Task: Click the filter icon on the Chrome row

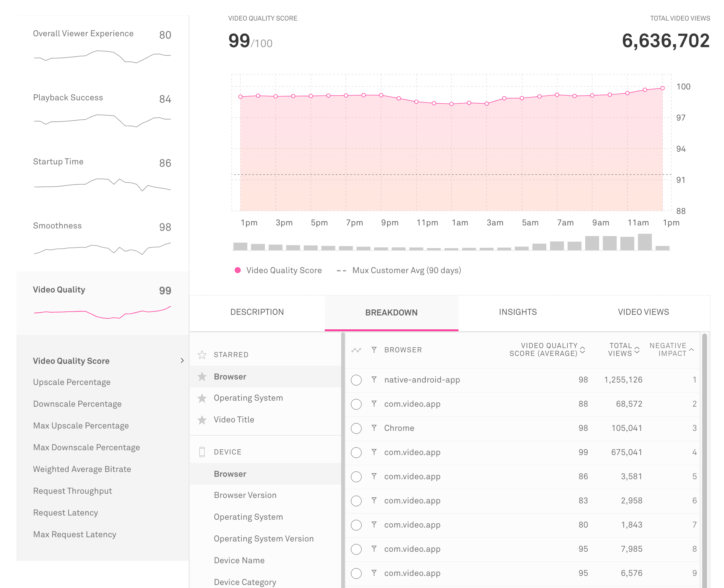Action: [x=374, y=428]
